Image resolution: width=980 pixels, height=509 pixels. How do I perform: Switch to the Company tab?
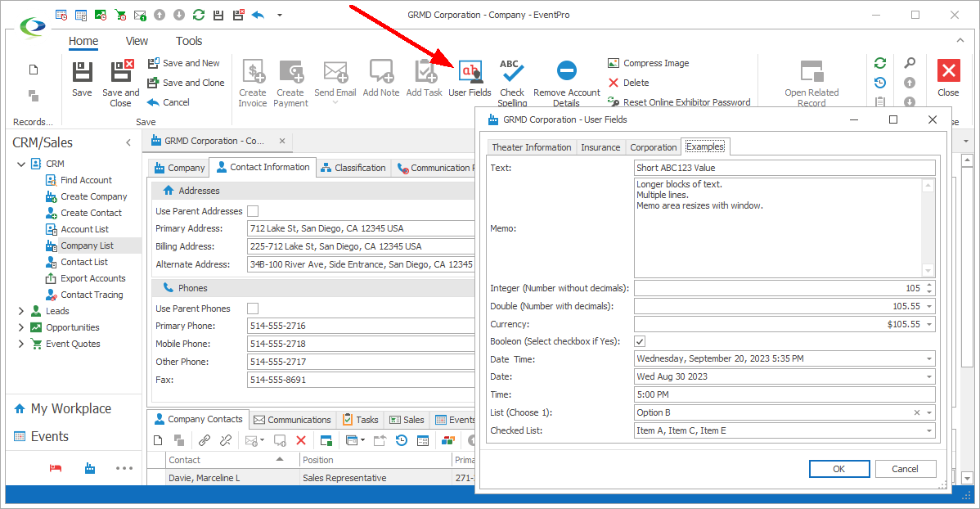click(179, 168)
